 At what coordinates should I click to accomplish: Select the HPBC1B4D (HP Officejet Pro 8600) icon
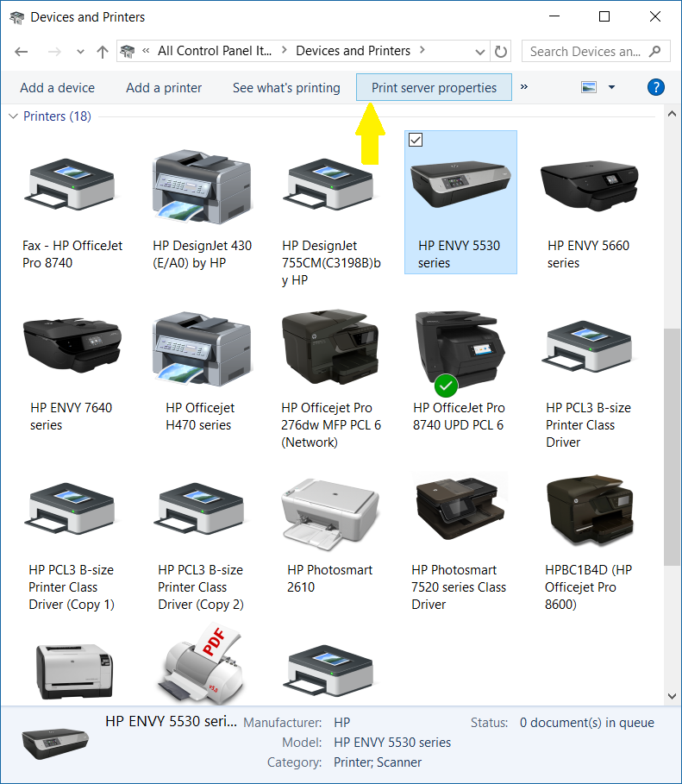coord(590,510)
